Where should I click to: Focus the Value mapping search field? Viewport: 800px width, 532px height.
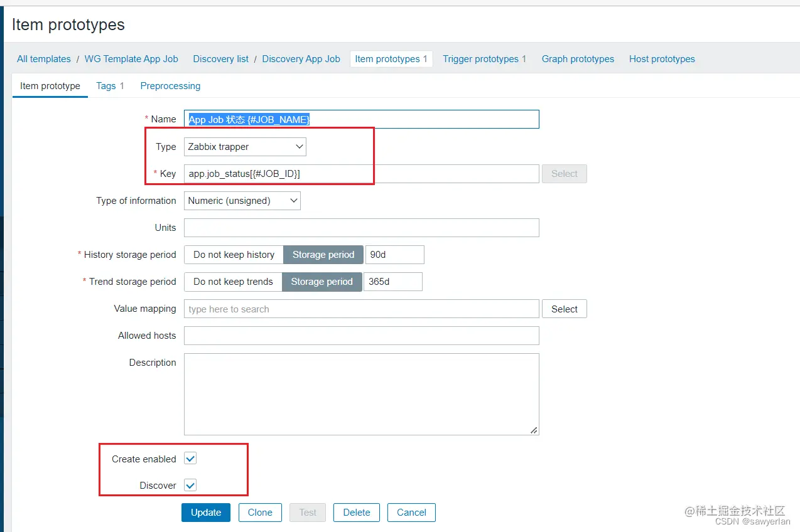tap(362, 309)
